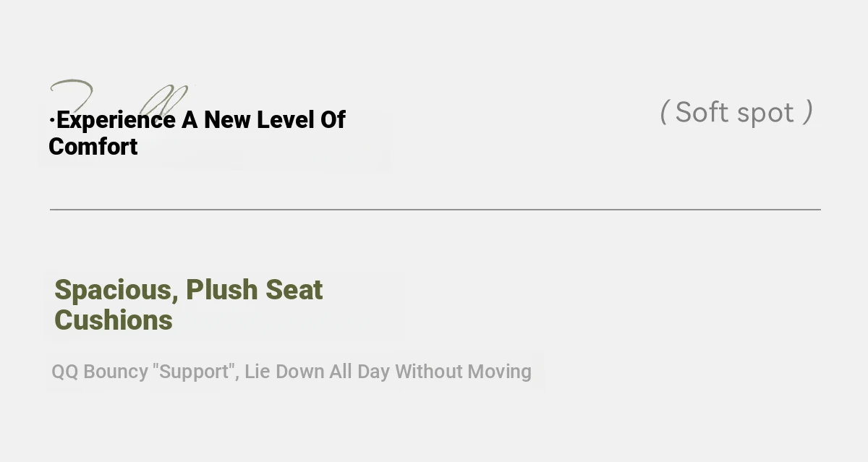Click the horizontal divider line

click(435, 210)
